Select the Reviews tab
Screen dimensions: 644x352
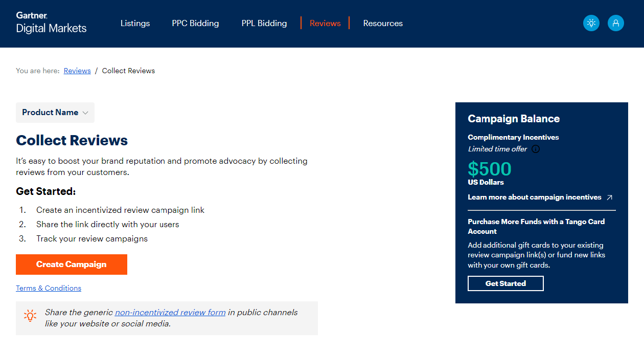coord(325,23)
